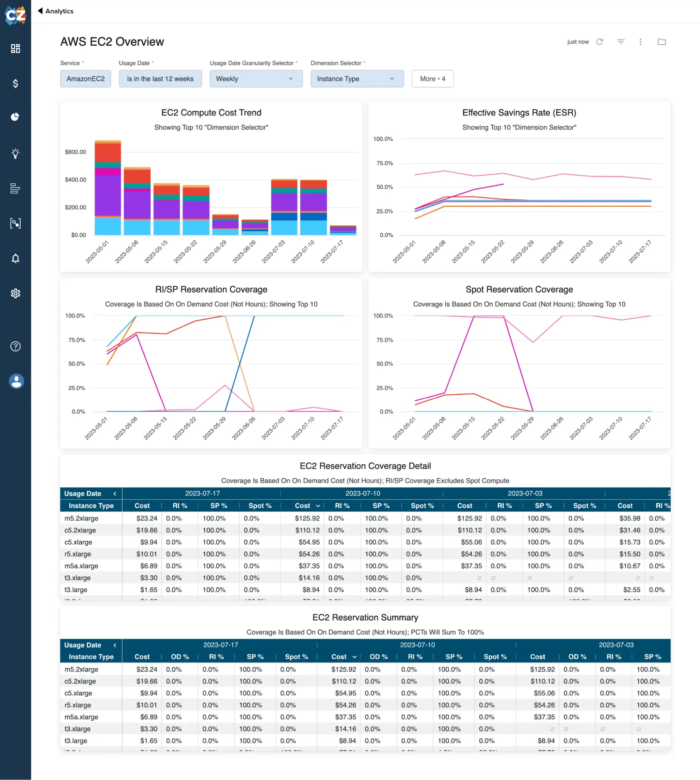Click m5.2xlarge row in Coverage Detail table
700x780 pixels.
tap(365, 518)
